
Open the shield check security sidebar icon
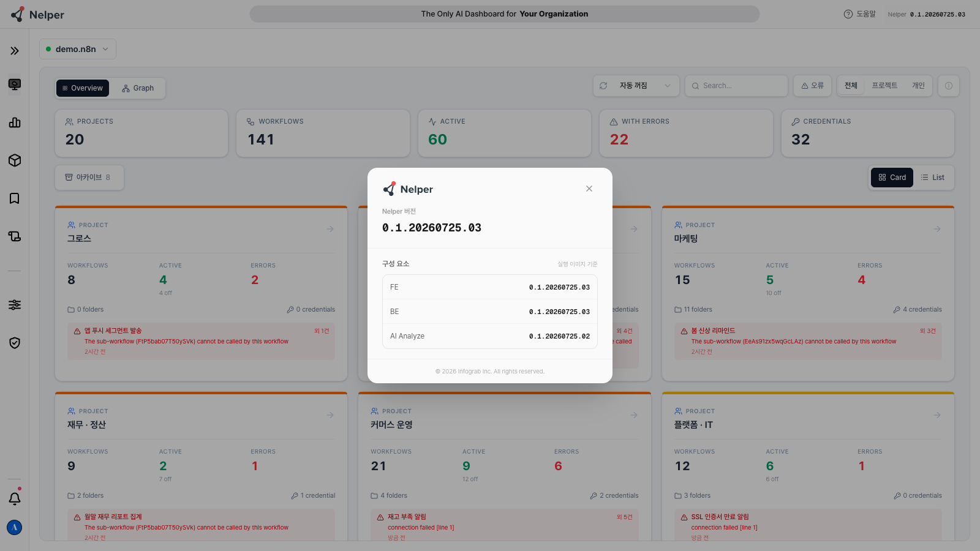(15, 343)
